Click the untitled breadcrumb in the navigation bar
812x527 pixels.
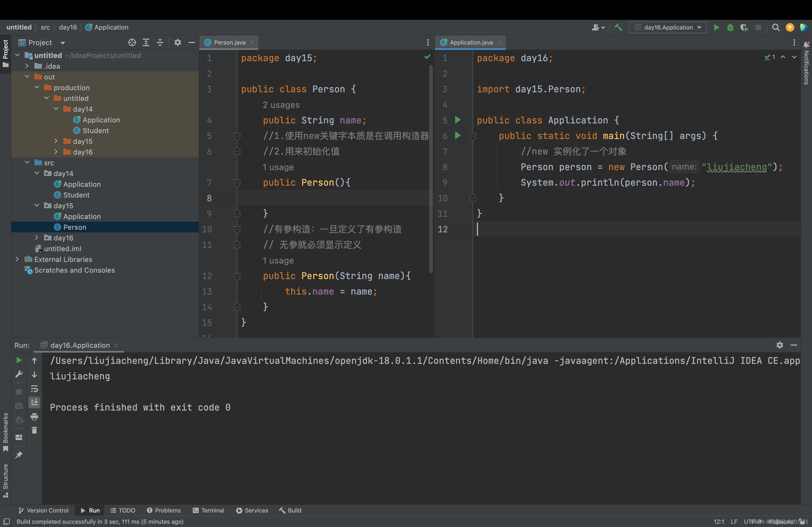coord(19,27)
